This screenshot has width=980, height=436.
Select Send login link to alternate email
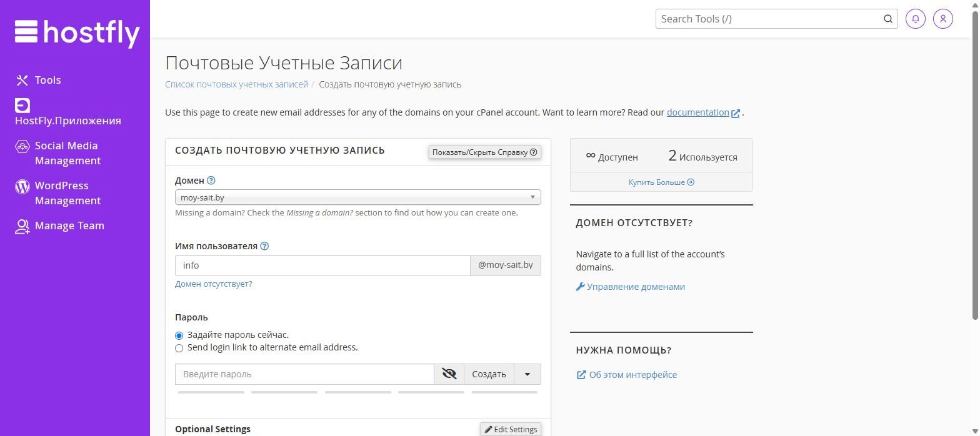pos(179,348)
